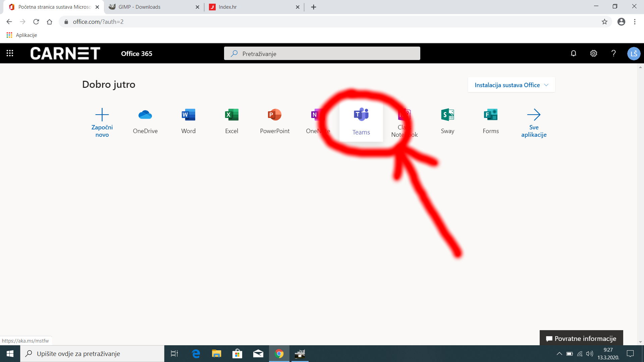
Task: Reload the page
Action: click(x=36, y=22)
